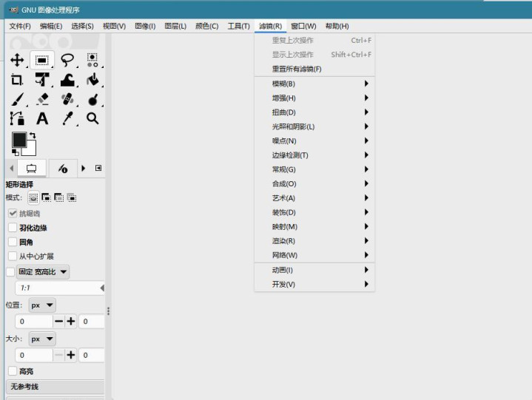532x400 pixels.
Task: Increase size width value with plus button
Action: pos(70,355)
